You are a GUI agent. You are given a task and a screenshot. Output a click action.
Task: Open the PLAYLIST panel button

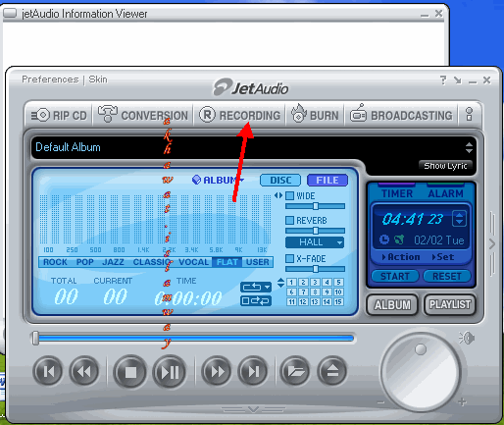click(450, 305)
